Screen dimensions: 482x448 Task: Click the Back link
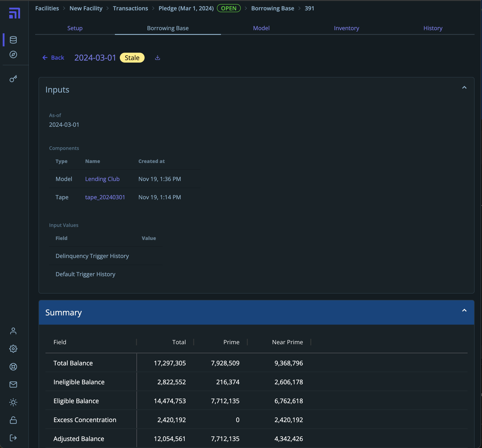tap(53, 58)
